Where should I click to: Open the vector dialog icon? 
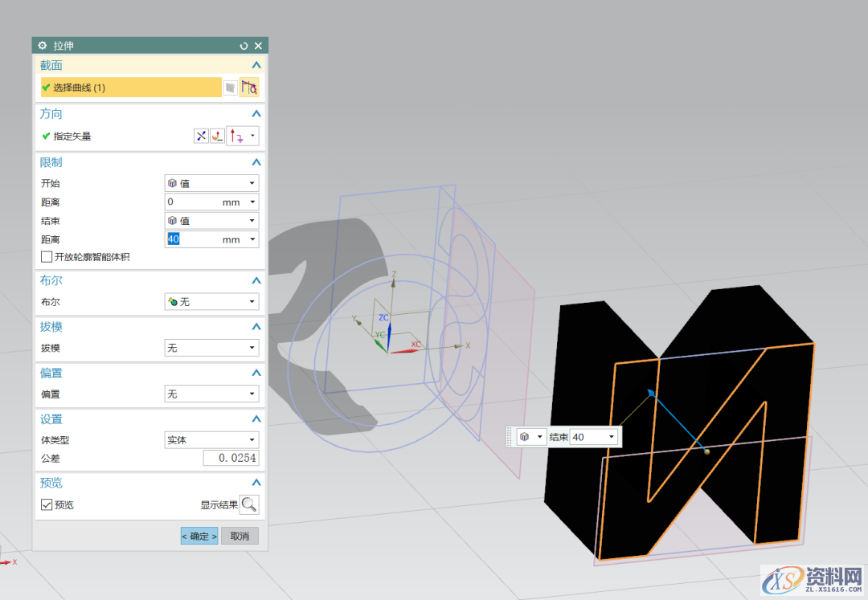pyautogui.click(x=217, y=137)
